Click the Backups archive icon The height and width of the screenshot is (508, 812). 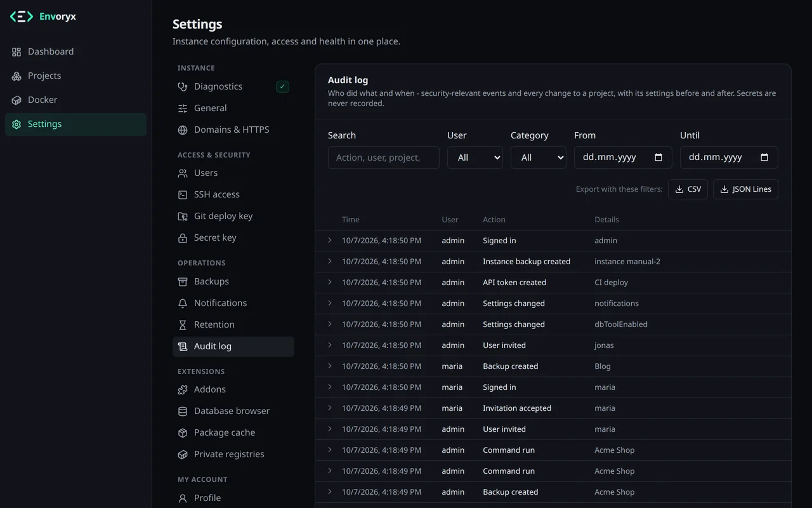pyautogui.click(x=183, y=282)
